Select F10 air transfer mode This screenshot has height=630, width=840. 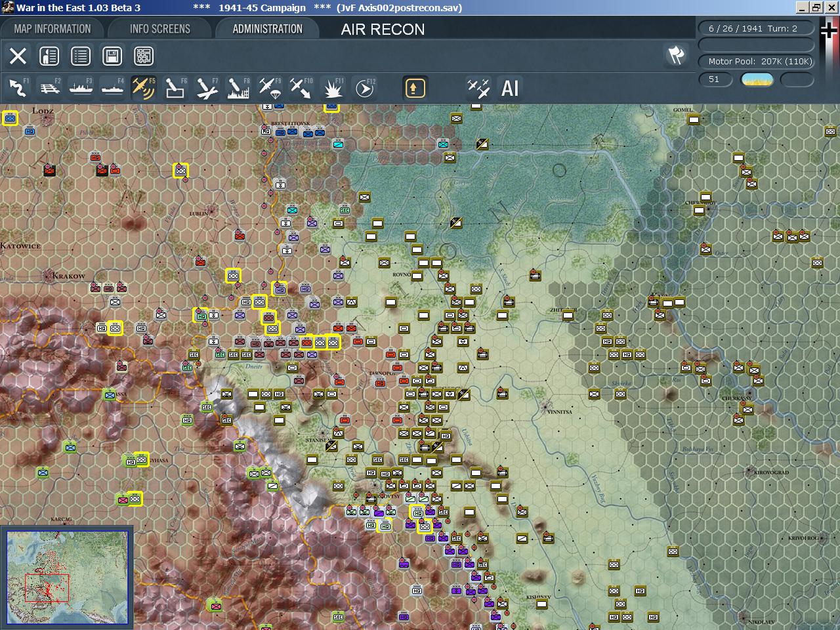pos(301,88)
